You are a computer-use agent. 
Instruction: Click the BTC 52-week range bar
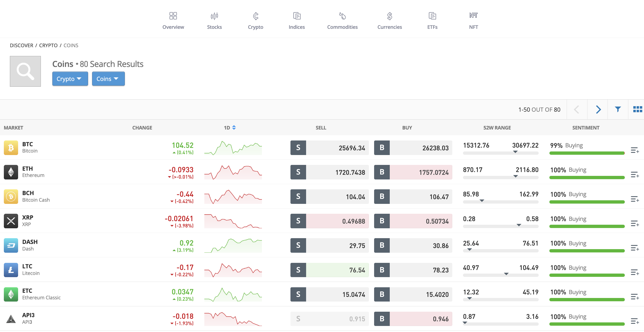tap(501, 153)
